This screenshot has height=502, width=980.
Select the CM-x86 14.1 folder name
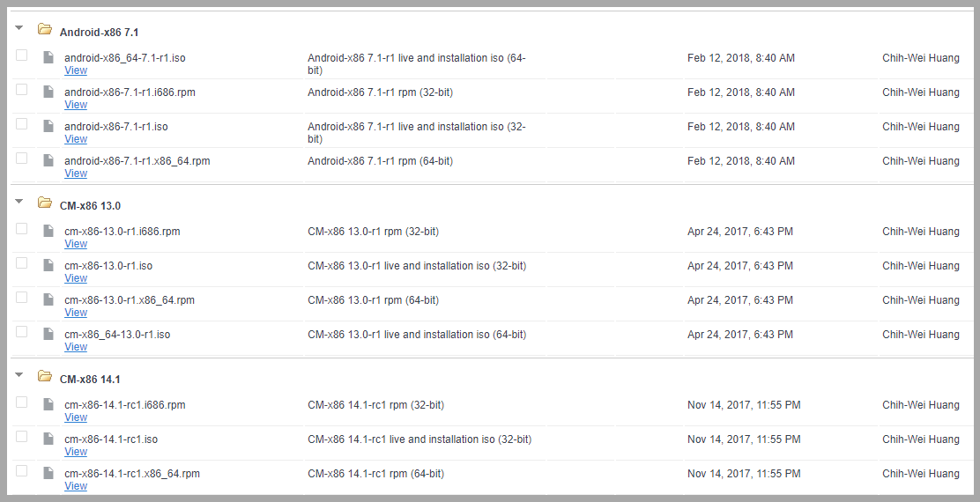[90, 380]
